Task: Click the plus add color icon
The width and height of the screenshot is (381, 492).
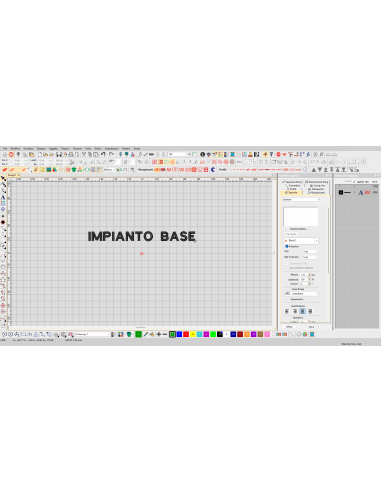Action: (x=159, y=334)
